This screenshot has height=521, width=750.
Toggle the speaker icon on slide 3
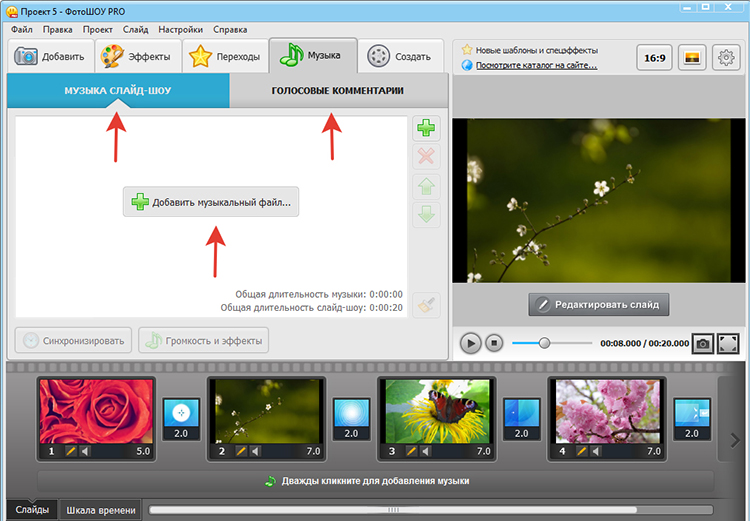click(425, 451)
